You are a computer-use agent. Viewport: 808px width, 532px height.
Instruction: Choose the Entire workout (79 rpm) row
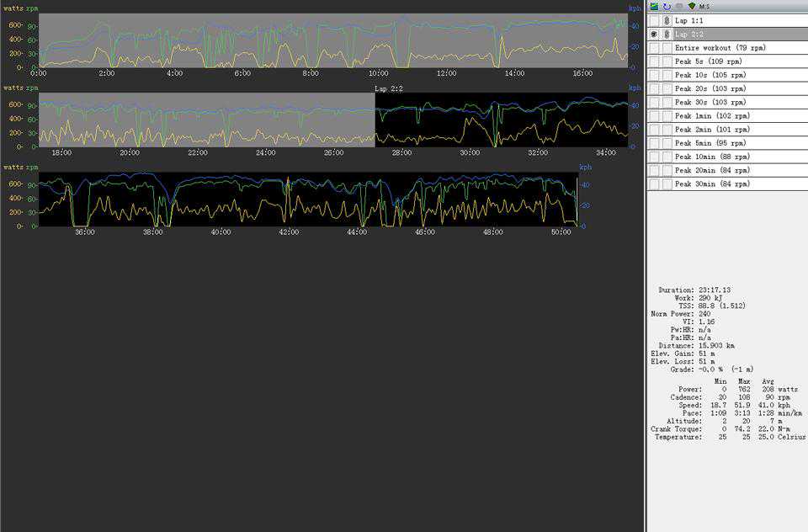(720, 48)
